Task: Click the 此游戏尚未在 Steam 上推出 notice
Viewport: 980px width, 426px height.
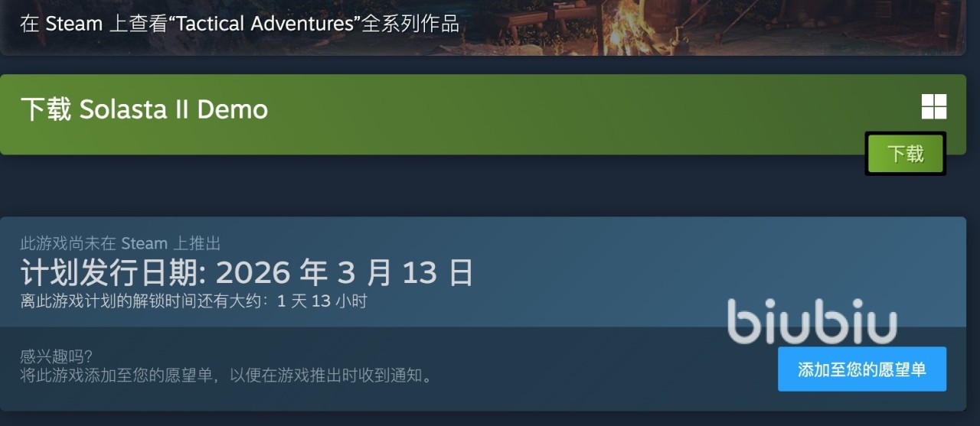Action: click(x=120, y=244)
